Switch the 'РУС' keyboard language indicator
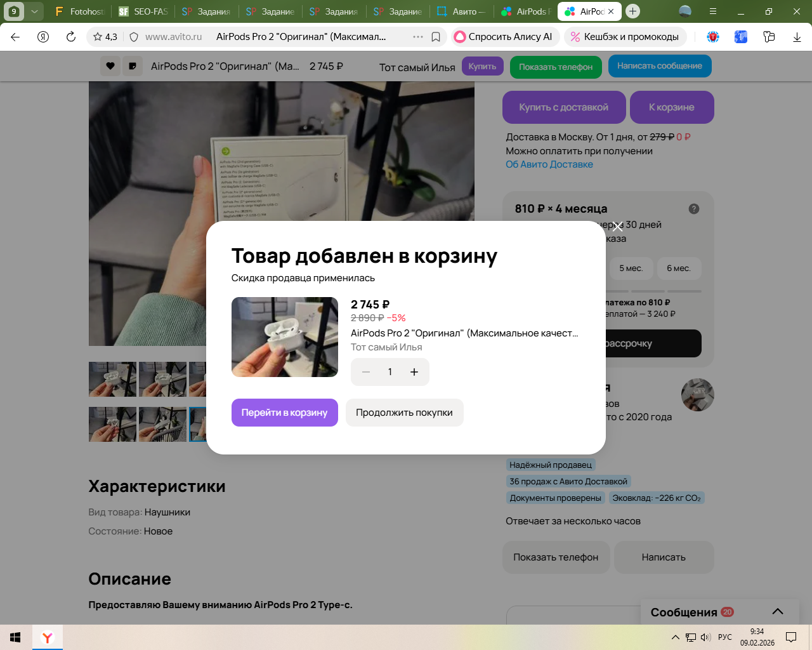The image size is (812, 650). tap(725, 637)
